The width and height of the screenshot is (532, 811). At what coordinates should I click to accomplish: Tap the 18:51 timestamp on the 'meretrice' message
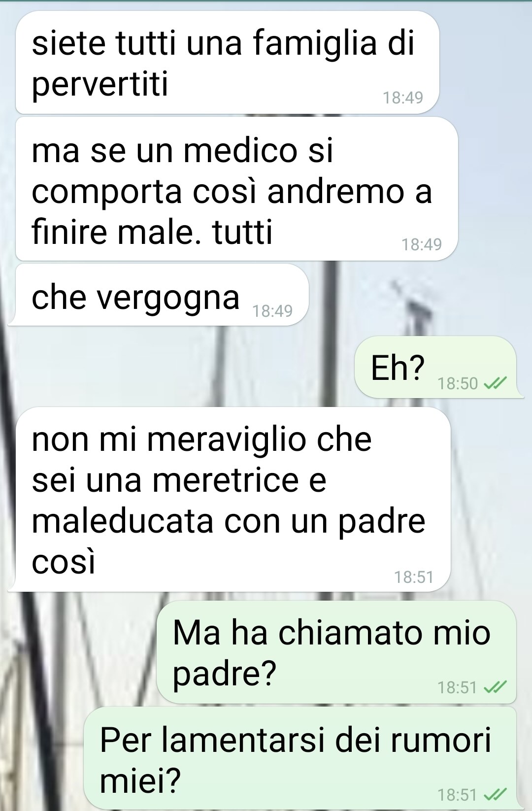(414, 577)
